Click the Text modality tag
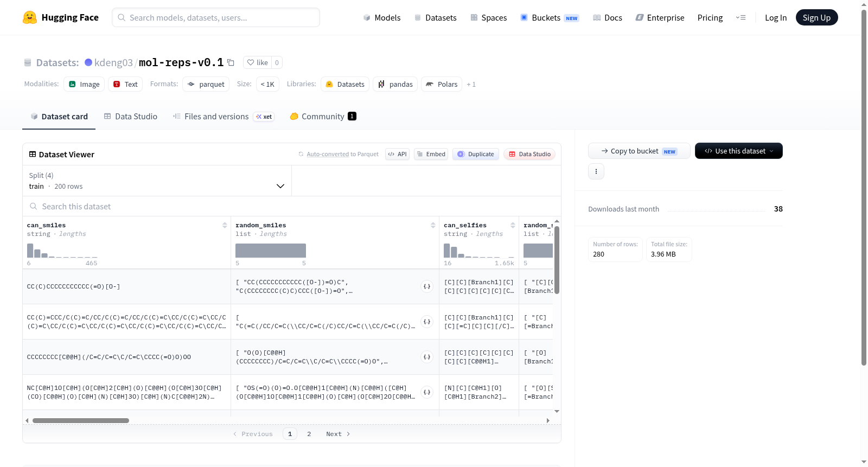This screenshot has height=467, width=868. (x=125, y=84)
